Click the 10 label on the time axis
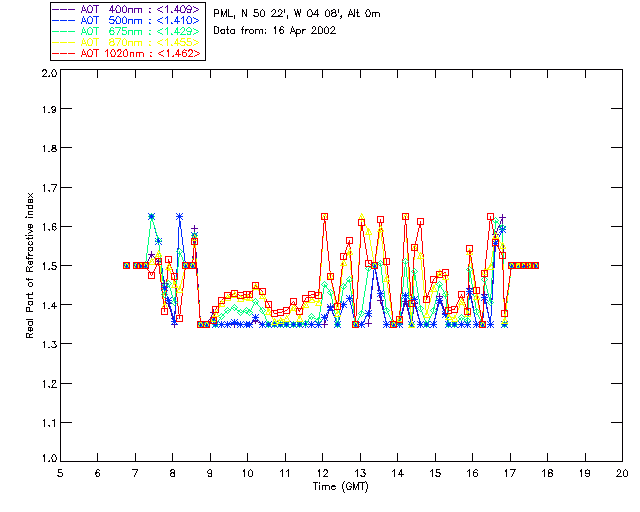640x512 pixels. coord(247,473)
